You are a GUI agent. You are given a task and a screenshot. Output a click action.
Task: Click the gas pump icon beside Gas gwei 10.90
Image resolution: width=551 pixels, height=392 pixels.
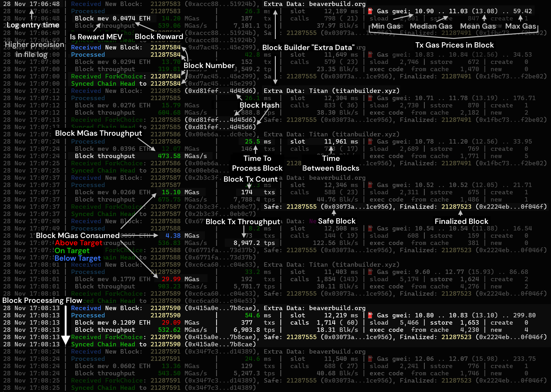click(x=371, y=11)
